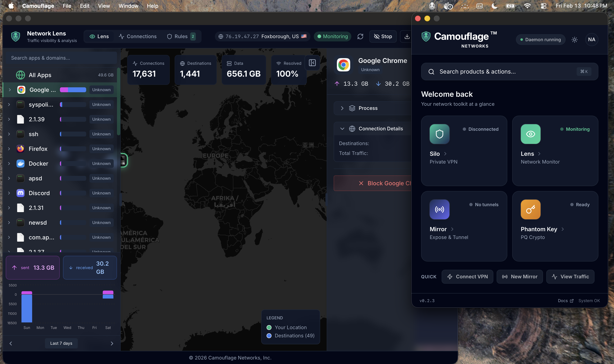Viewport: 614px width, 364px height.
Task: Switch to the Lens tab
Action: point(99,36)
